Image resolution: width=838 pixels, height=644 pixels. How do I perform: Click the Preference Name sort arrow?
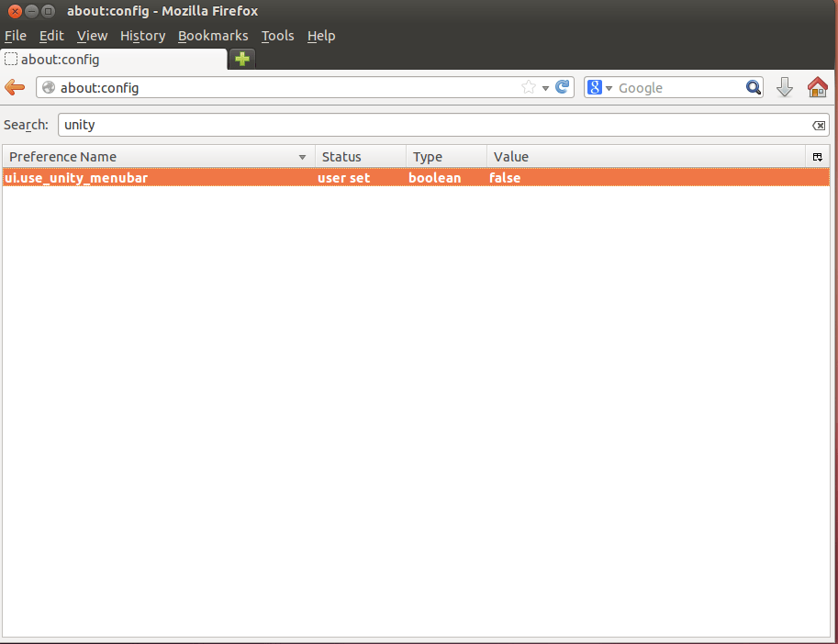tap(303, 156)
